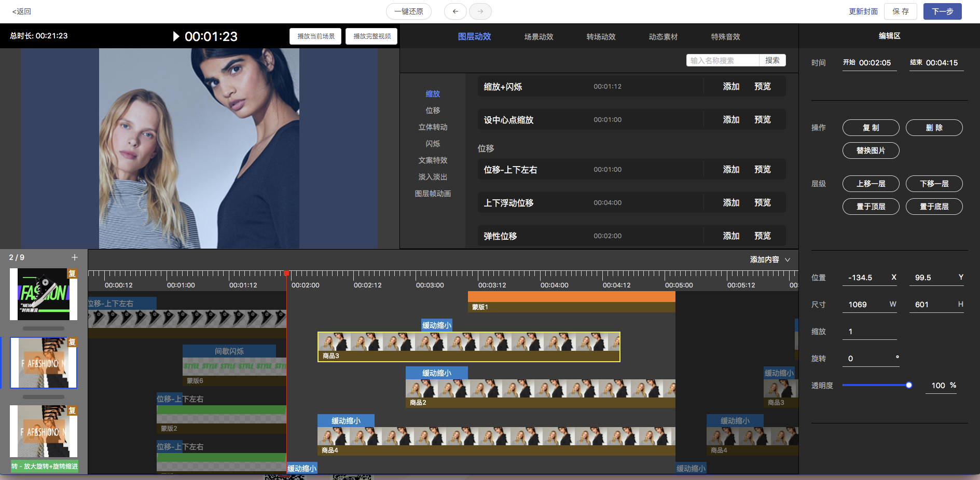Switch to the 特殊音效 tab
980x480 pixels.
[x=725, y=37]
